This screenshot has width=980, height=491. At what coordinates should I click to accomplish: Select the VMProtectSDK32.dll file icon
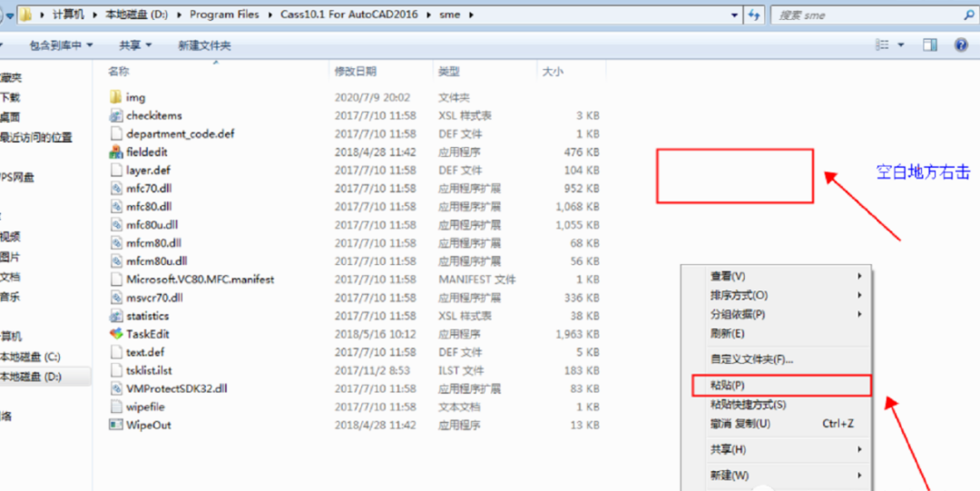pos(115,388)
